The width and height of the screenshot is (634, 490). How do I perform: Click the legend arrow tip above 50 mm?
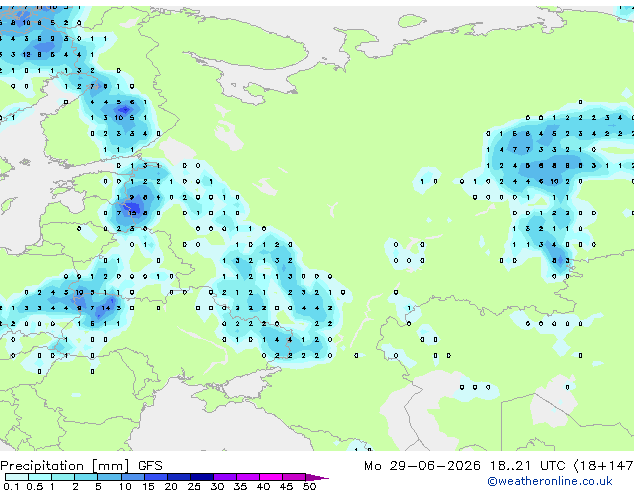tap(317, 477)
